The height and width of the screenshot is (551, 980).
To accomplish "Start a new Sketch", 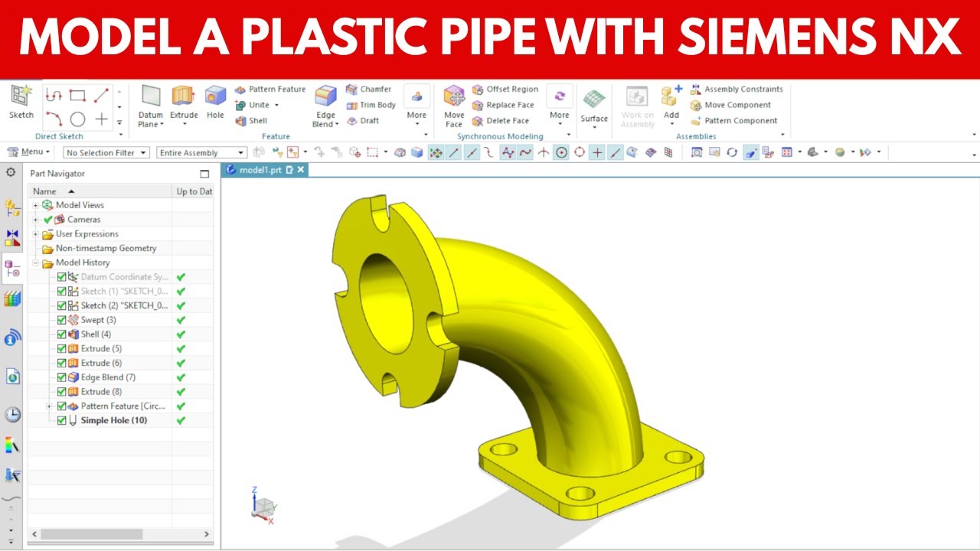I will tap(21, 102).
